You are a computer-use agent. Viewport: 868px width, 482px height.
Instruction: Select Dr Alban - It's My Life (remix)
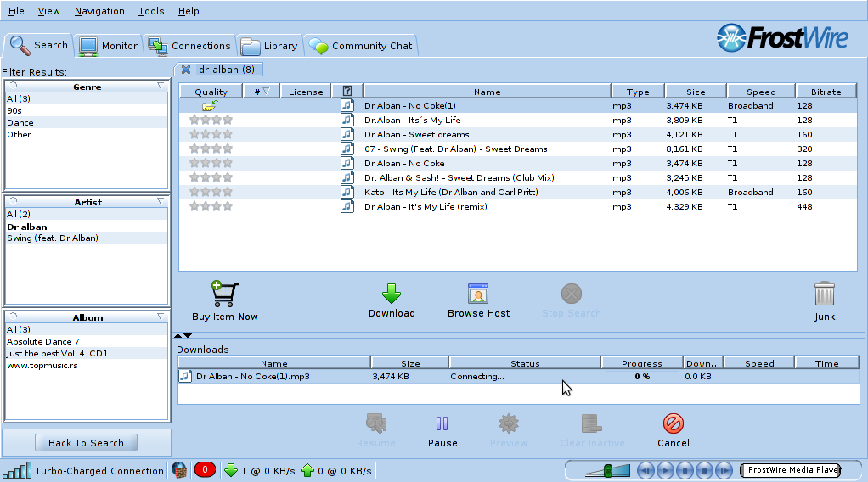point(517,206)
